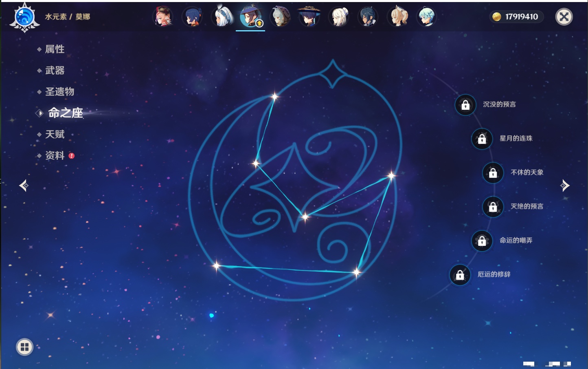Select the red-hat pink-haired character portrait

pos(163,17)
